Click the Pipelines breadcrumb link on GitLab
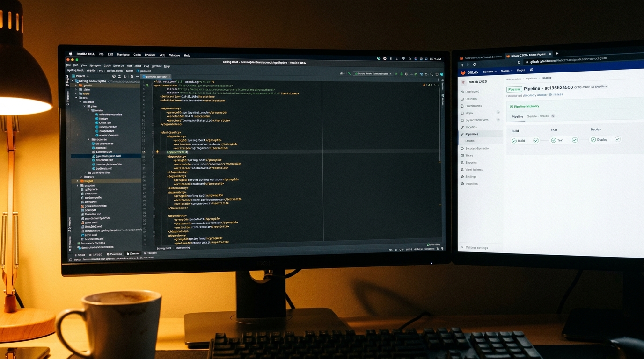This screenshot has height=359, width=644. click(532, 78)
